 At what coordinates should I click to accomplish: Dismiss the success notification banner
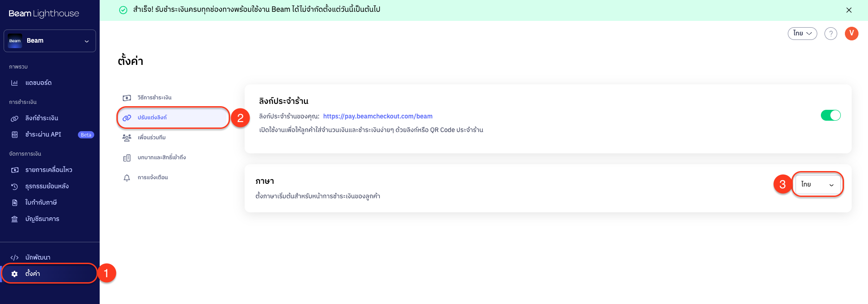pyautogui.click(x=849, y=10)
